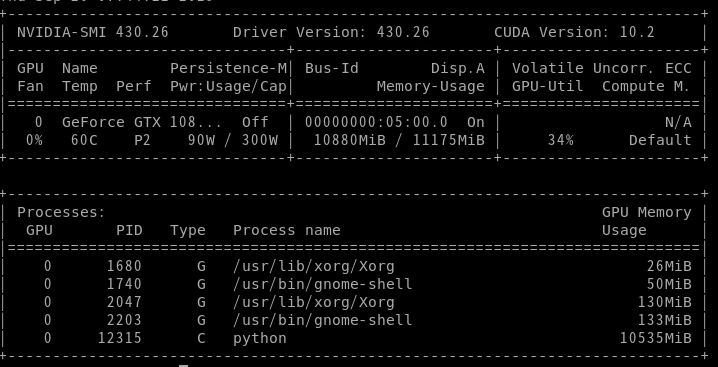
Task: Click the 60C temperature value
Action: [84, 140]
